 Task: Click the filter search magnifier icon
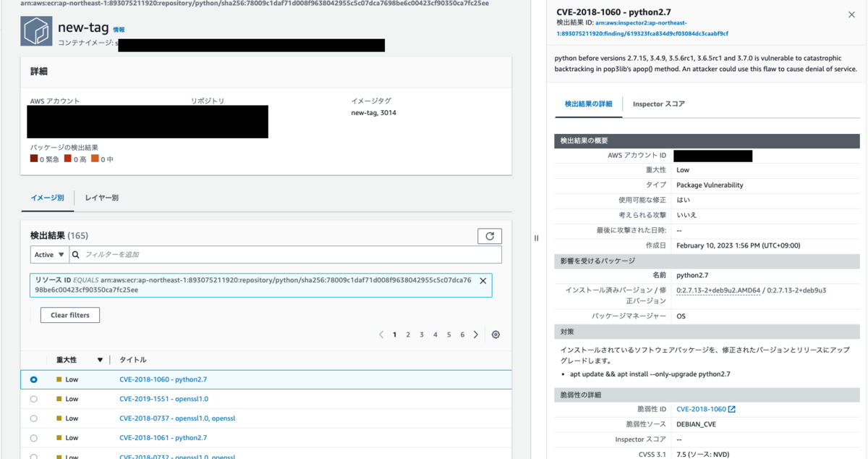pyautogui.click(x=76, y=255)
